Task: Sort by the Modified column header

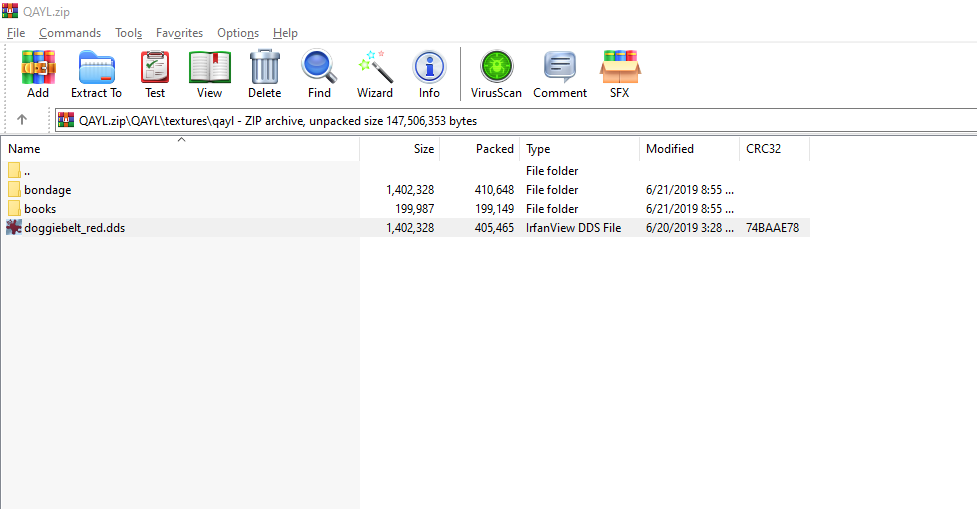Action: (689, 149)
